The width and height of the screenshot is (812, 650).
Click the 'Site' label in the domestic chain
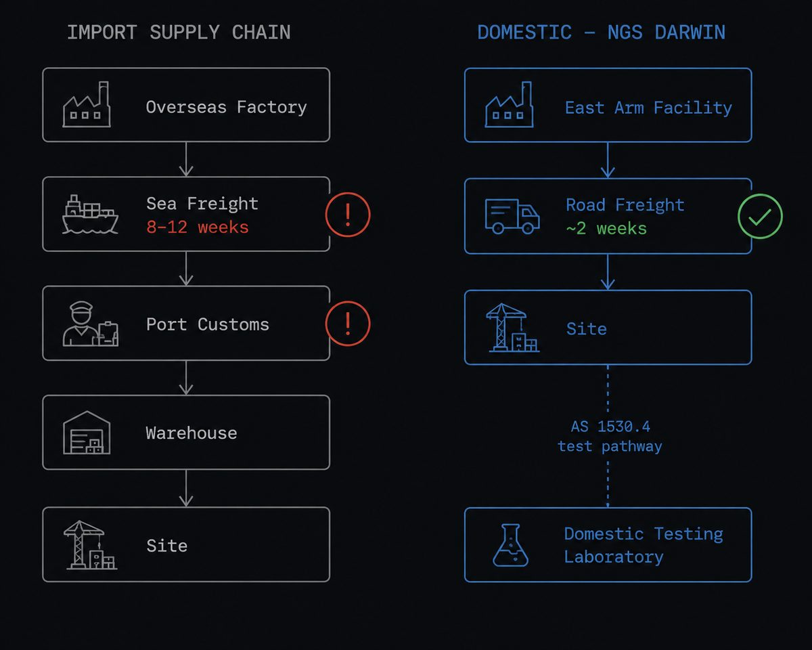[587, 329]
